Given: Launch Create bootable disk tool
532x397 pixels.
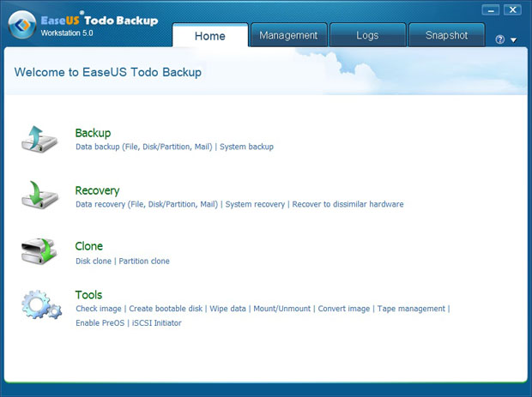Looking at the screenshot, I should click(166, 309).
